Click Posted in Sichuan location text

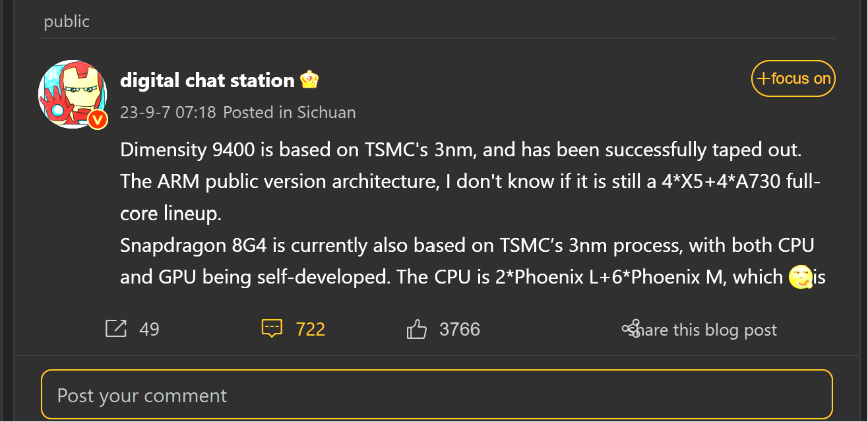[x=290, y=112]
